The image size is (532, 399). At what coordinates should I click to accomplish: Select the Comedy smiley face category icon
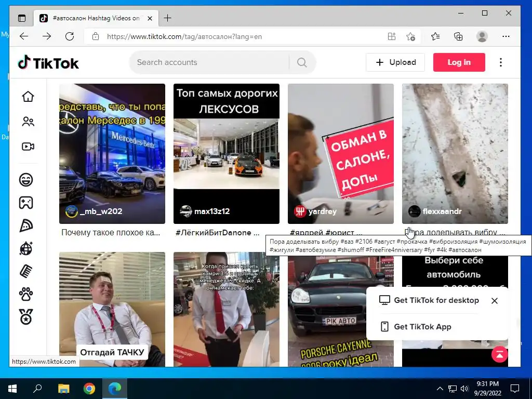point(26,179)
